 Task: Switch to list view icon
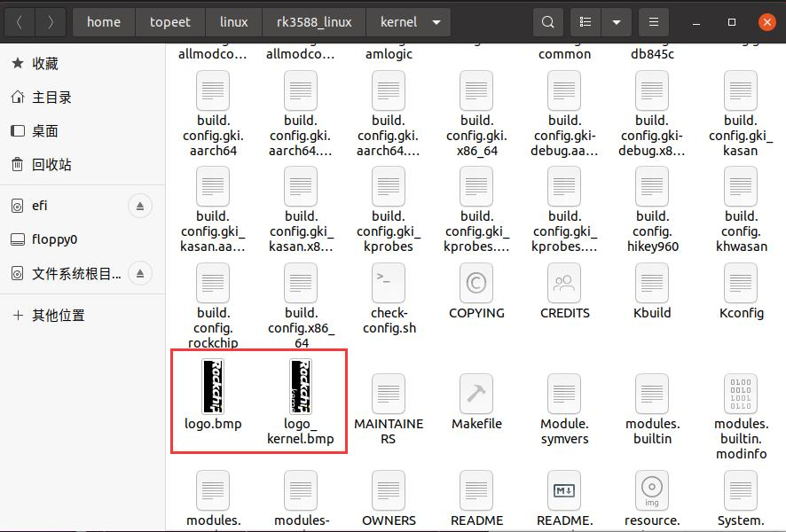tap(585, 22)
